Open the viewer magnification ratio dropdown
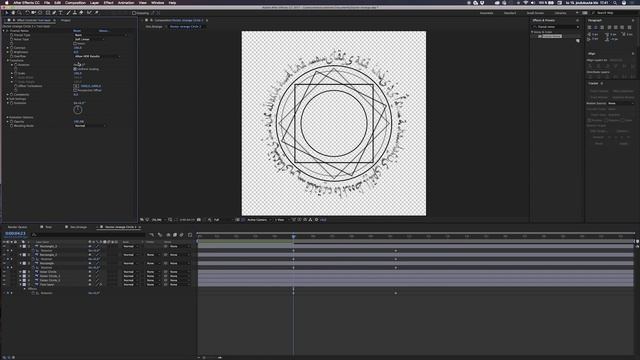The image size is (640, 360). pos(158,220)
